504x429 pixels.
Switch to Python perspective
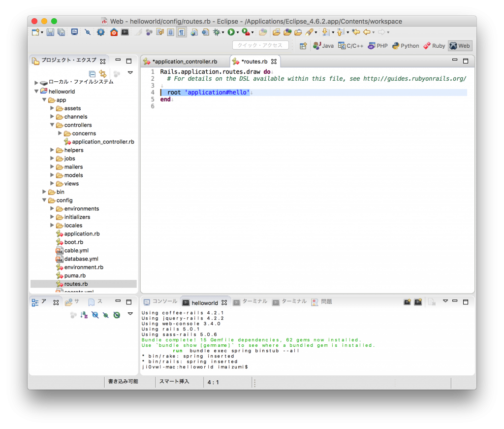click(406, 46)
